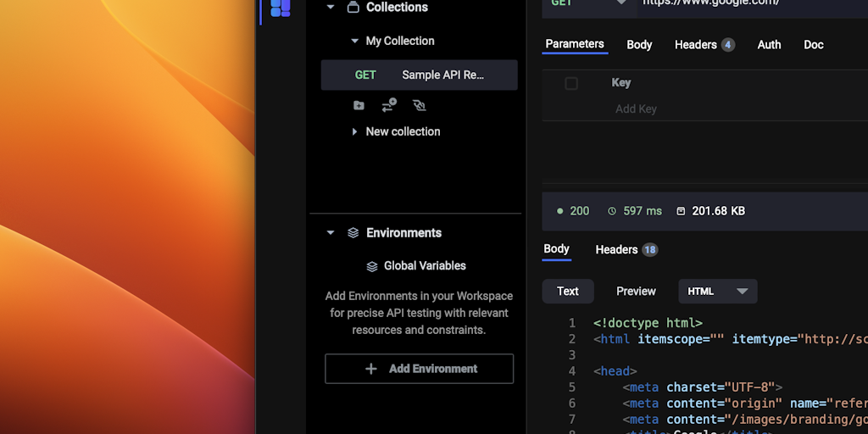Click the Collections box icon
868x434 pixels.
pyautogui.click(x=353, y=8)
